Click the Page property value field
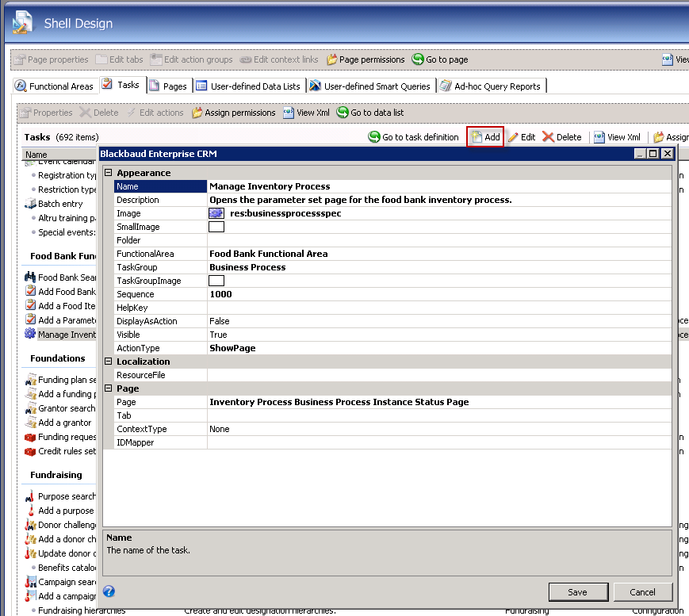This screenshot has width=689, height=616. (439, 402)
